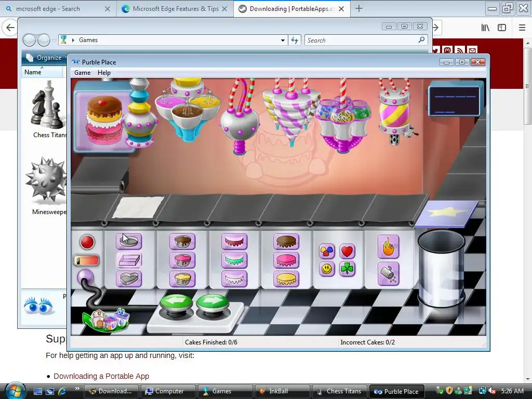Screen dimensions: 532x399
Task: Choose the strawberry pink batter button
Action: coord(182,260)
